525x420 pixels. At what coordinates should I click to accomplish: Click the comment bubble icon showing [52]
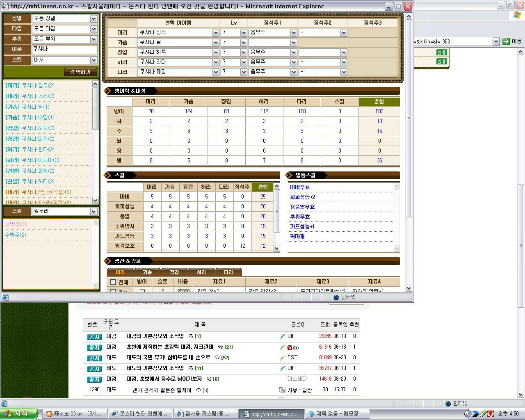(x=217, y=358)
